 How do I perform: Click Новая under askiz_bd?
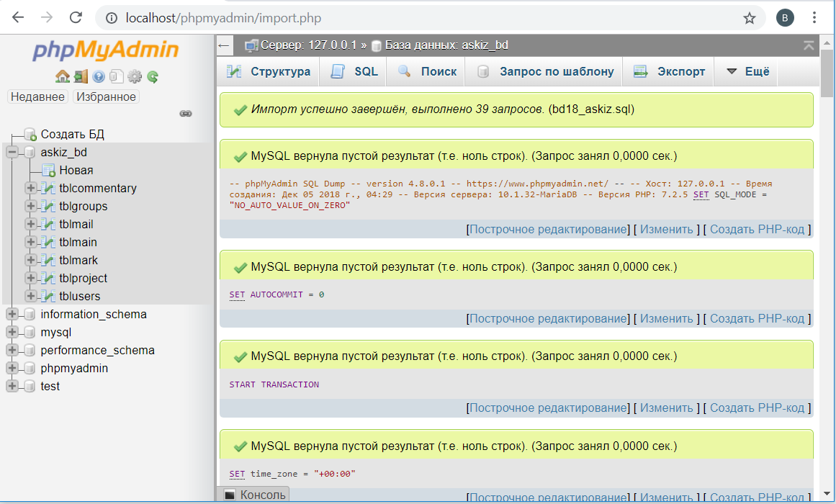coord(76,170)
